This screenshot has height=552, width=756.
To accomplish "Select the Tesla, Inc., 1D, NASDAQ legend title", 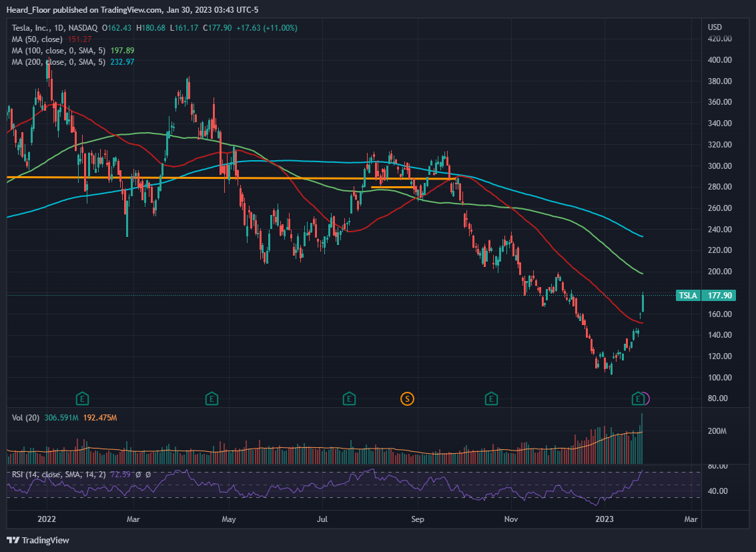I will 55,28.
